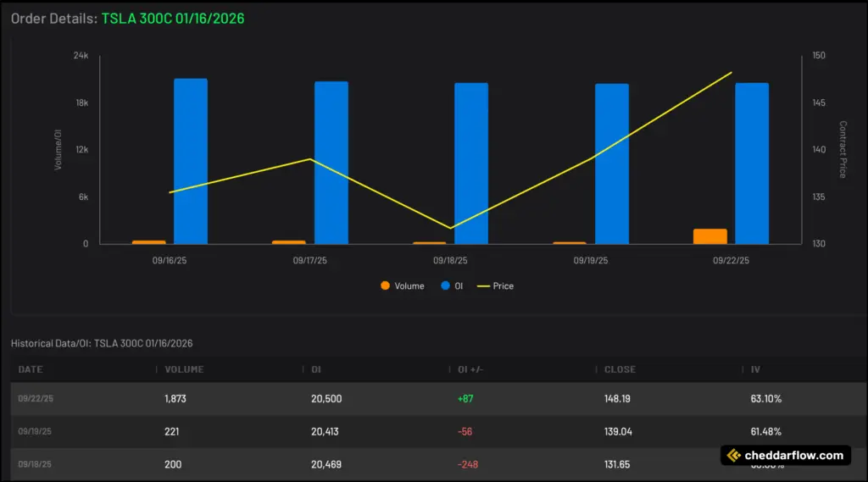Click the yellow price point above 09/22/25

tap(732, 73)
